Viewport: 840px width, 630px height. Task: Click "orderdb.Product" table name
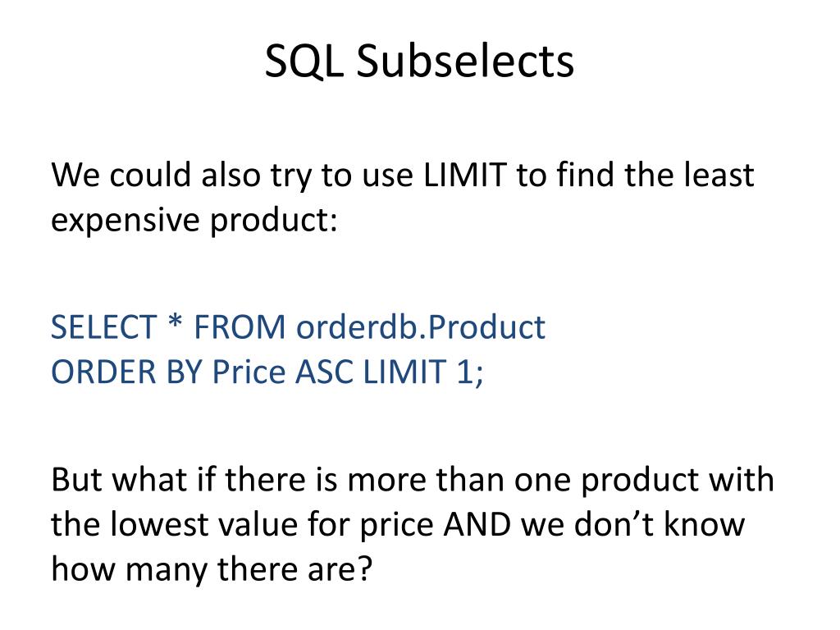[421, 326]
